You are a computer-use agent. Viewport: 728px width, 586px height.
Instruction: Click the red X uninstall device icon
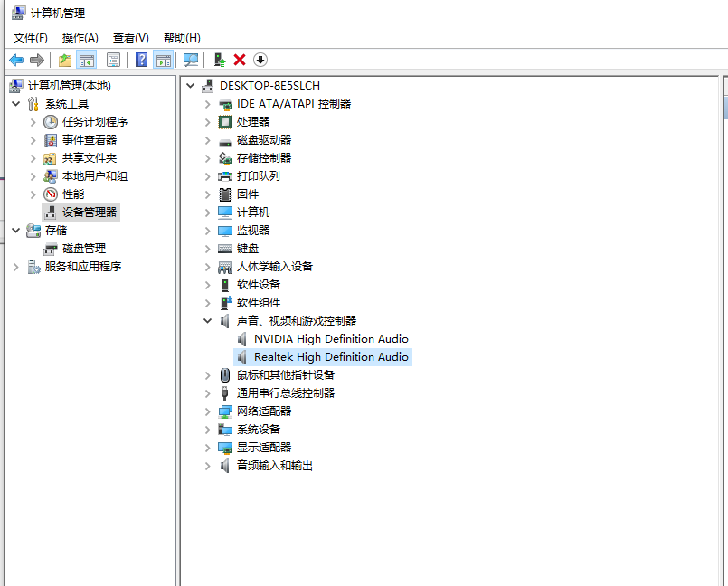[x=238, y=59]
